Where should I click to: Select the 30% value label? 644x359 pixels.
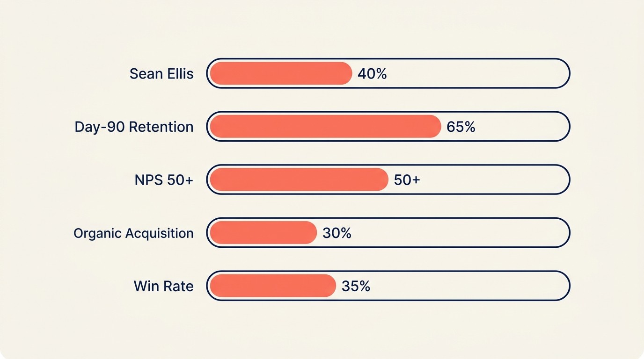pos(337,233)
